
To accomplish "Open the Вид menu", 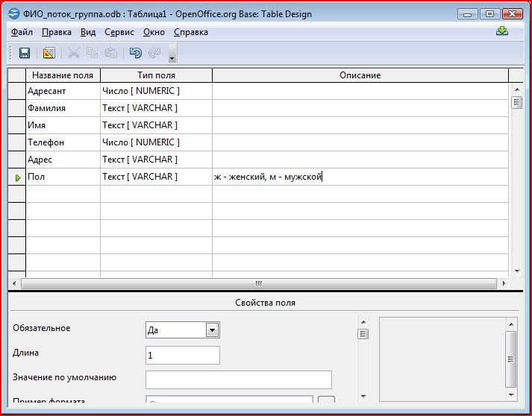I will point(88,32).
